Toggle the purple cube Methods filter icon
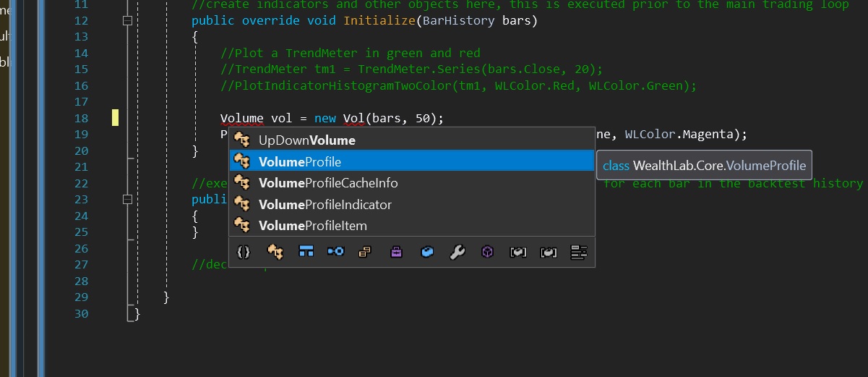 [488, 252]
